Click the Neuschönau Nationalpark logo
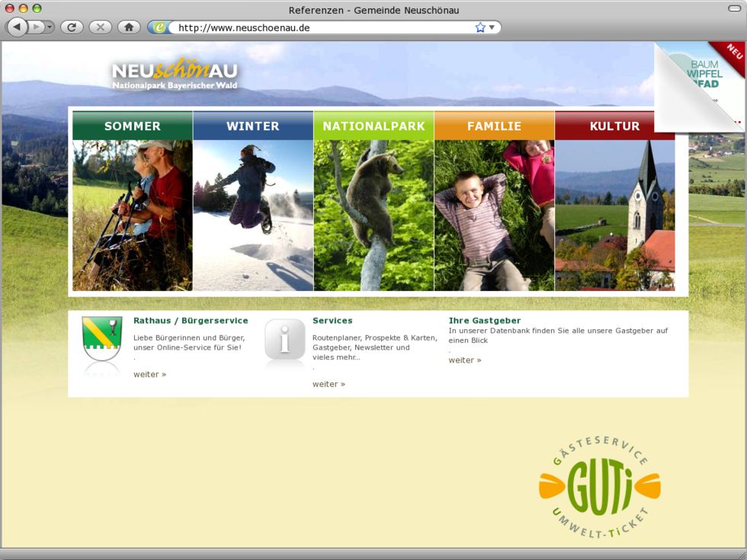Screen dimensions: 747x560 click(175, 75)
